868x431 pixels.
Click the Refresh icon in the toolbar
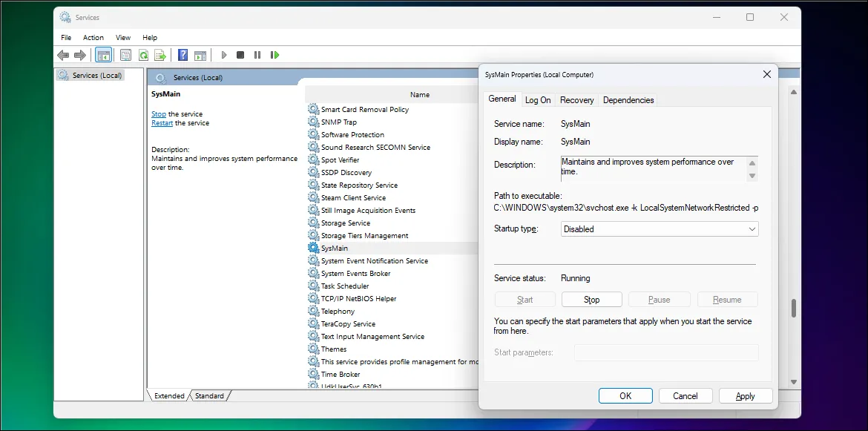click(x=143, y=54)
